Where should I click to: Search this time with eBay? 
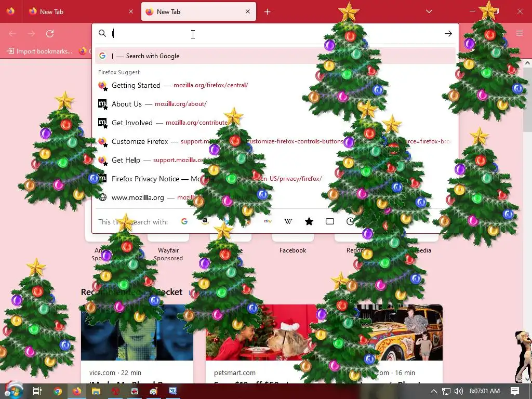268,221
